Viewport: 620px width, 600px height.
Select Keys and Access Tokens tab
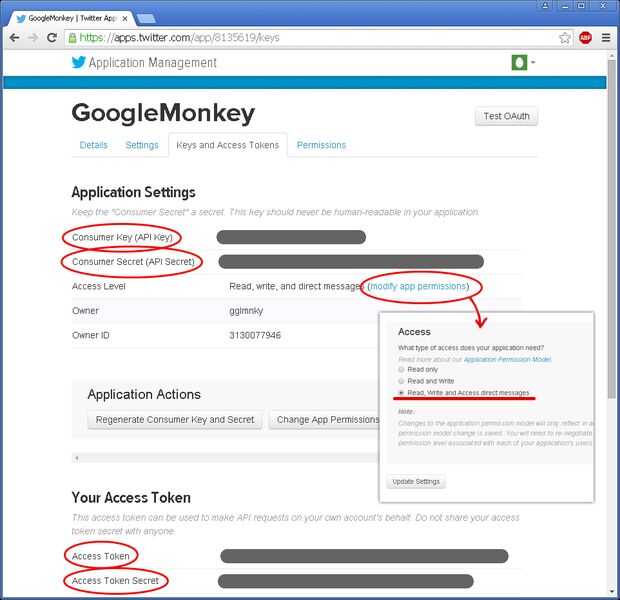point(228,145)
